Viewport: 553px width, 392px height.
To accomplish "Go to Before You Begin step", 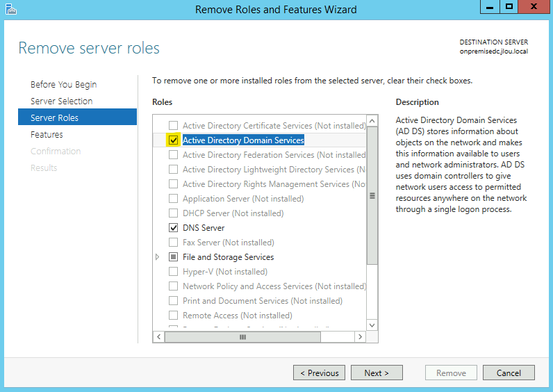I will click(63, 85).
